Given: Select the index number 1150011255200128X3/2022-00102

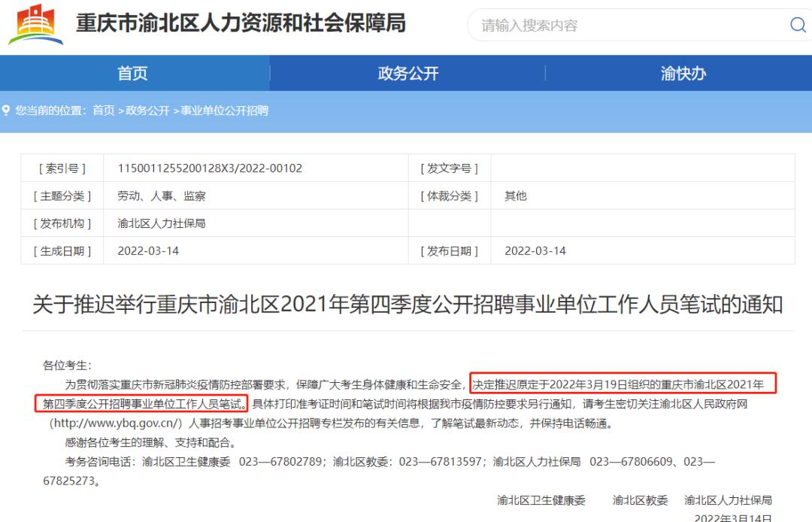Looking at the screenshot, I should pyautogui.click(x=210, y=168).
